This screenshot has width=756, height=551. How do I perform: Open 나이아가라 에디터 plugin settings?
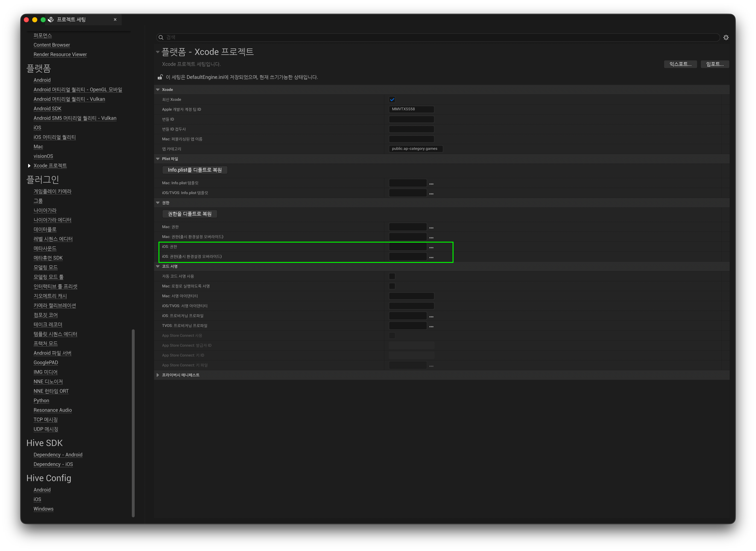[x=52, y=220]
